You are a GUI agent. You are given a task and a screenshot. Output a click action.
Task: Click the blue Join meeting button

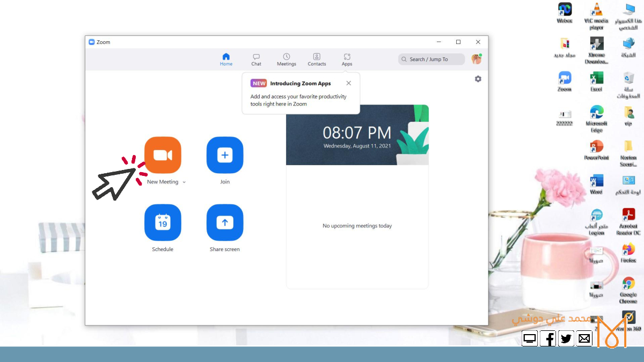click(225, 155)
